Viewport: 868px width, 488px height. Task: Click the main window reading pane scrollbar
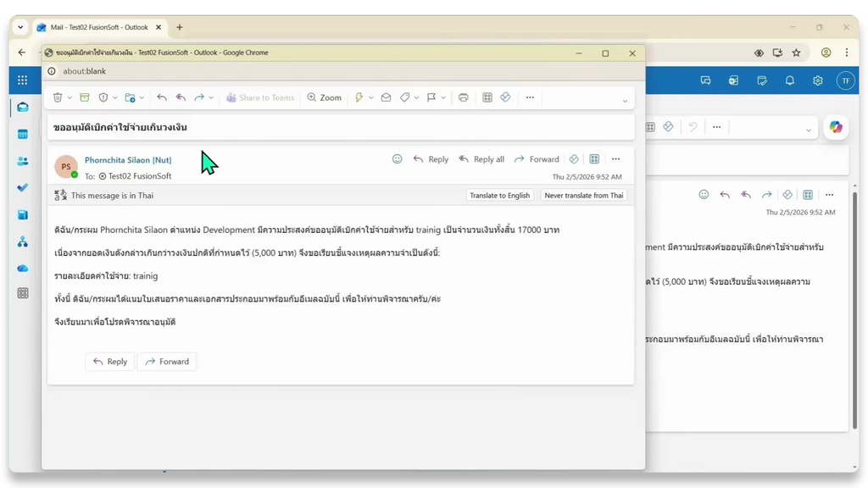click(x=854, y=310)
